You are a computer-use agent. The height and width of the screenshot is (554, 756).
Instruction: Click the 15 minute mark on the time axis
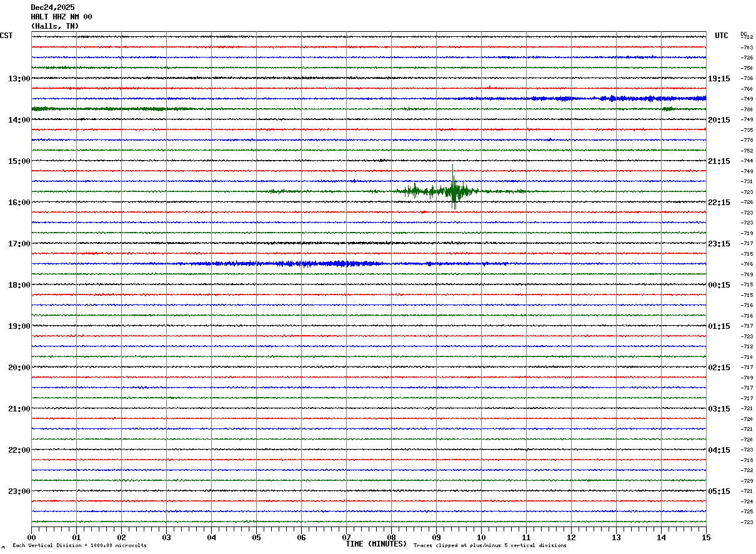[x=706, y=537]
